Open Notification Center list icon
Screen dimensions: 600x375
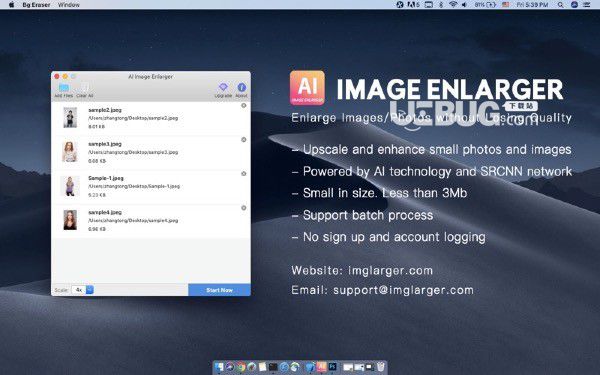tap(586, 5)
